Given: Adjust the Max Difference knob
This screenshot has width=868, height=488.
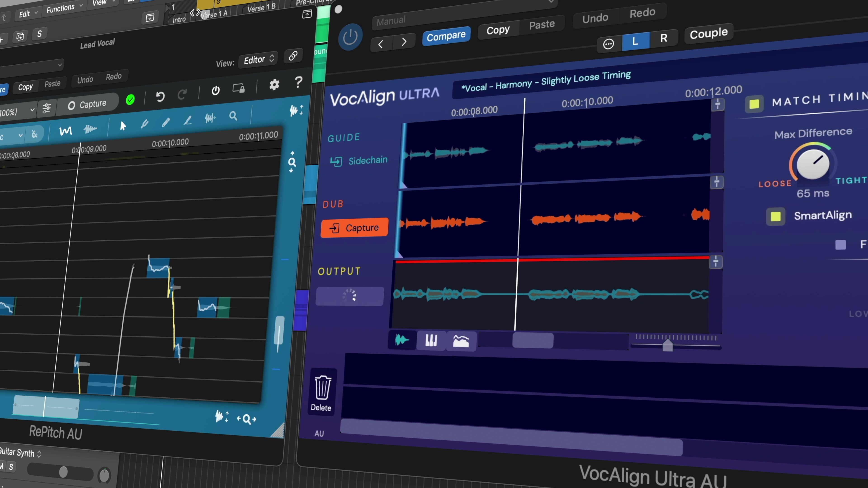Looking at the screenshot, I should click(813, 164).
